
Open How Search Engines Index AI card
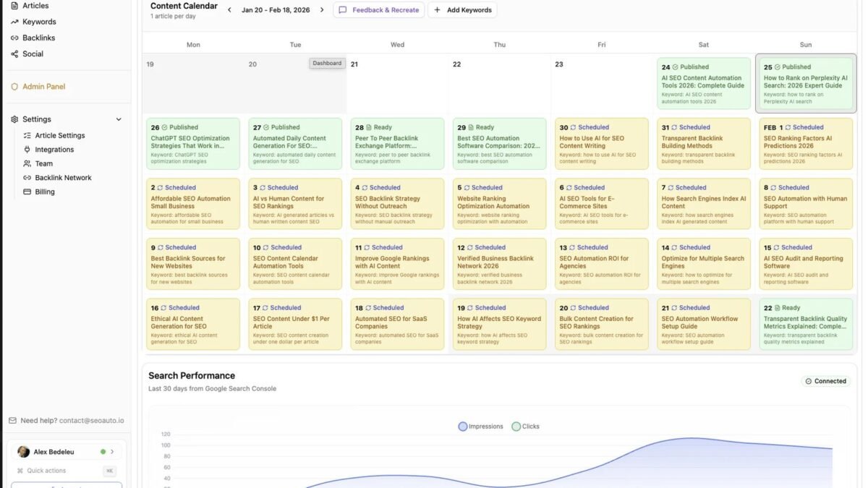(704, 204)
